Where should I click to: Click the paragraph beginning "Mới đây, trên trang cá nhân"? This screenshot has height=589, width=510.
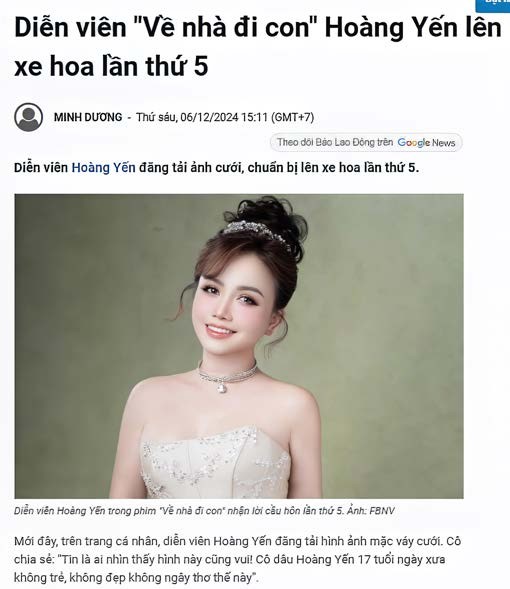tap(237, 559)
